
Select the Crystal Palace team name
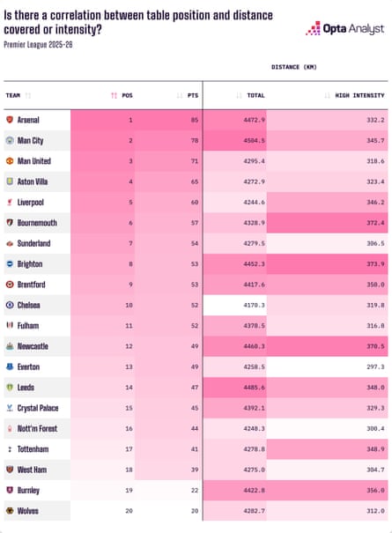pos(38,408)
